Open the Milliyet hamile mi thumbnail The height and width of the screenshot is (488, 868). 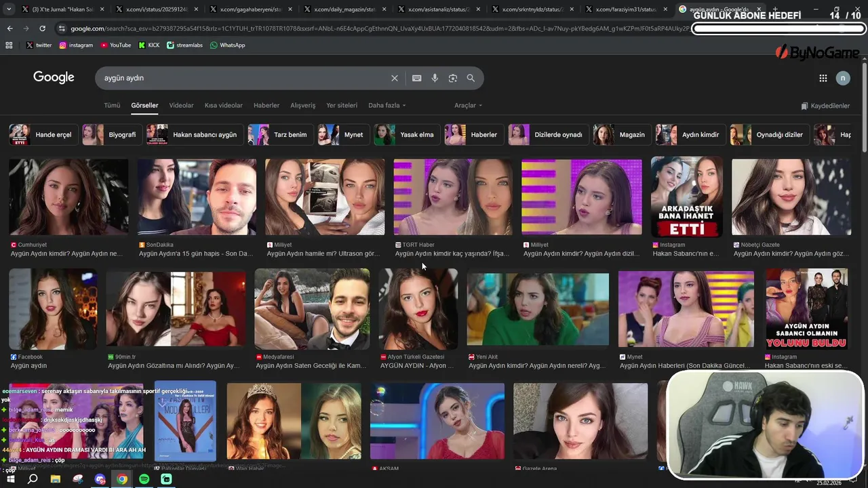(x=325, y=197)
